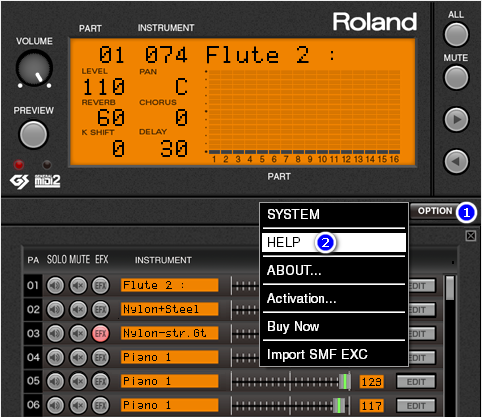The image size is (482, 417).
Task: Click the MUTE round button
Action: pyautogui.click(x=456, y=77)
